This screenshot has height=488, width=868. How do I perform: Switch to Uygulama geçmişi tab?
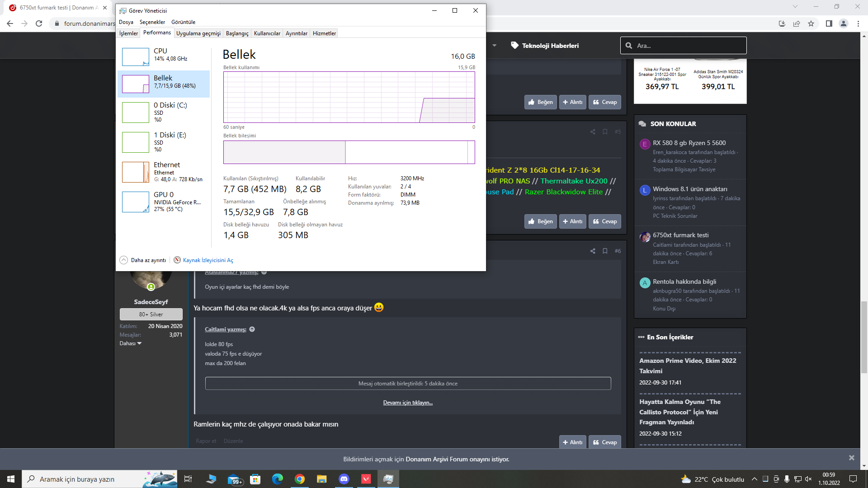198,33
